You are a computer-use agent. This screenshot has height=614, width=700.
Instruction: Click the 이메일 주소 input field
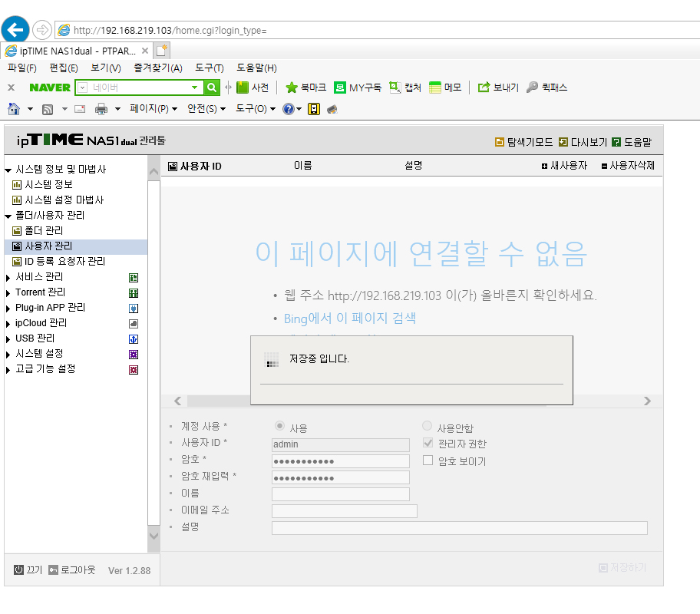click(x=344, y=511)
